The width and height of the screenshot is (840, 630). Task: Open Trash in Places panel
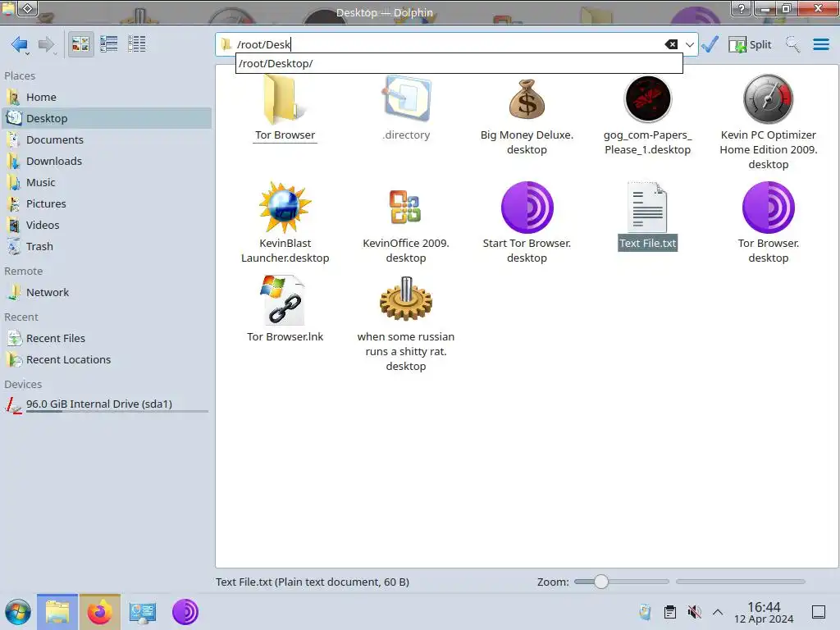pos(107,247)
